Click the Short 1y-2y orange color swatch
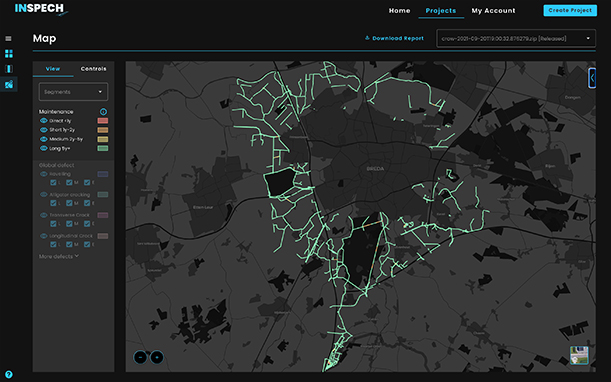Viewport: 611px width, 382px height. pos(103,130)
